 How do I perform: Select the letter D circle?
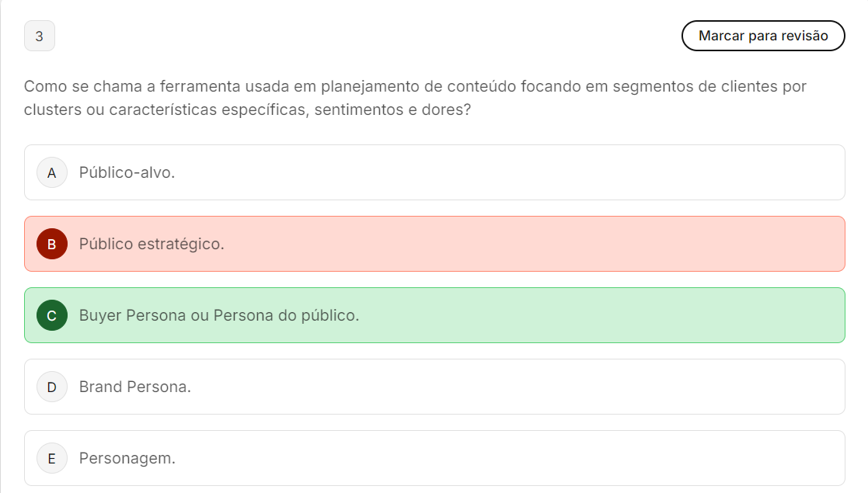click(x=52, y=387)
